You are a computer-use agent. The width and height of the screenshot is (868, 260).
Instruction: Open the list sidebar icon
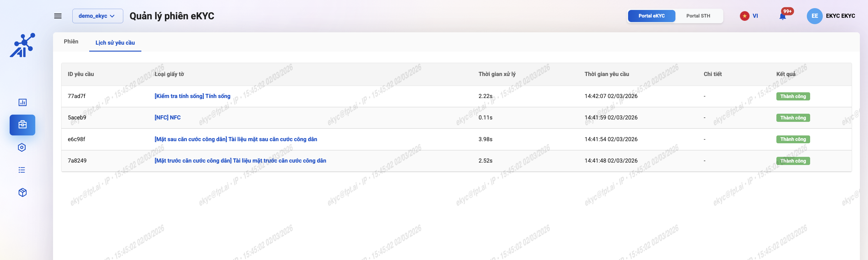point(22,170)
